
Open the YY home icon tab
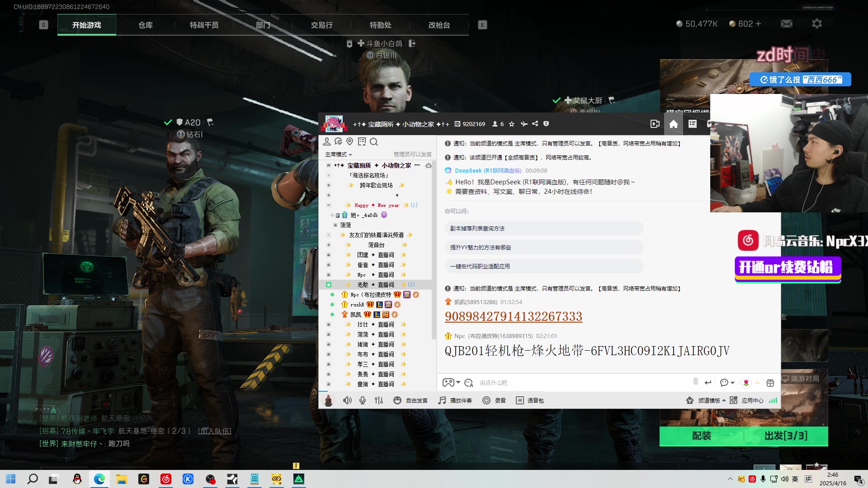(x=673, y=124)
